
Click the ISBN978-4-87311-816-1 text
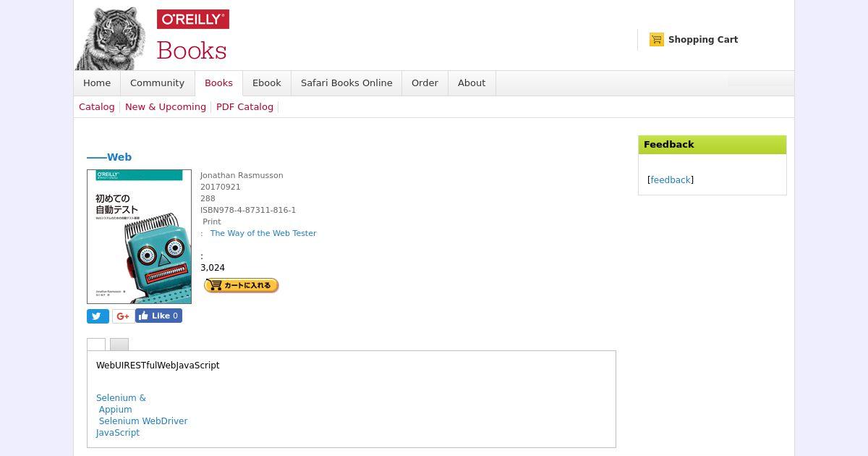coord(248,210)
